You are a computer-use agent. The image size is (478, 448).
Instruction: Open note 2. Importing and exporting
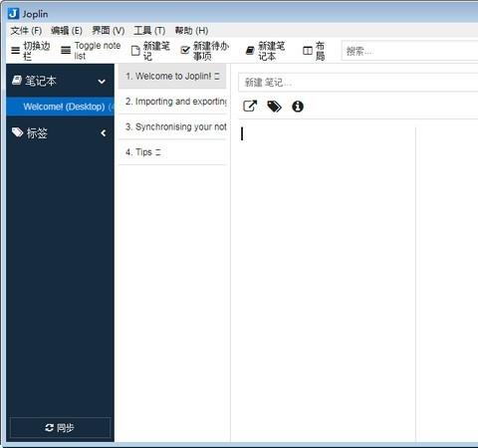pos(172,102)
